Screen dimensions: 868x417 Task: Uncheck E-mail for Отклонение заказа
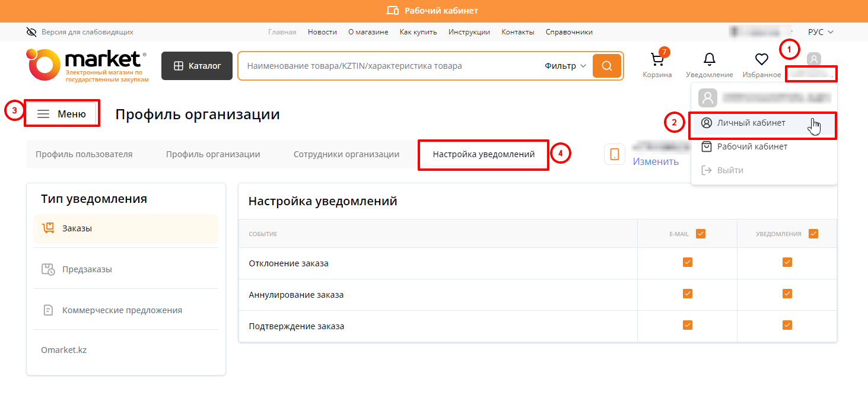coord(687,262)
